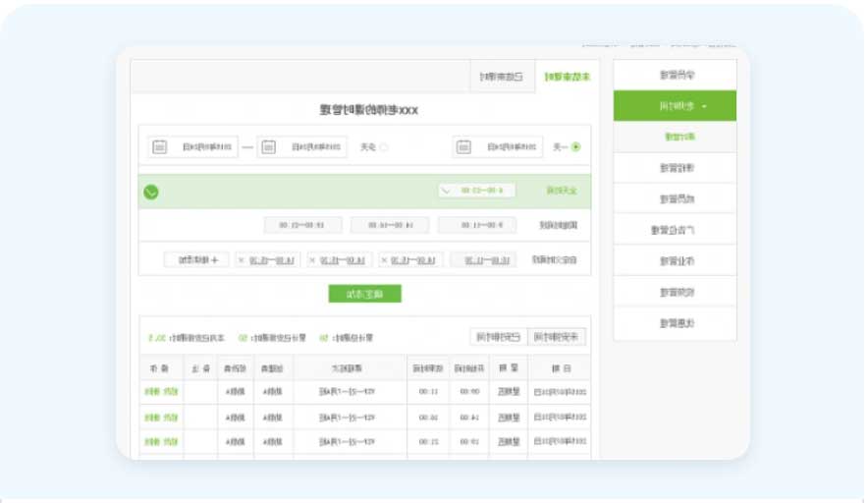Open calendar icon for multi-day end date
The image size is (868, 503).
point(160,147)
